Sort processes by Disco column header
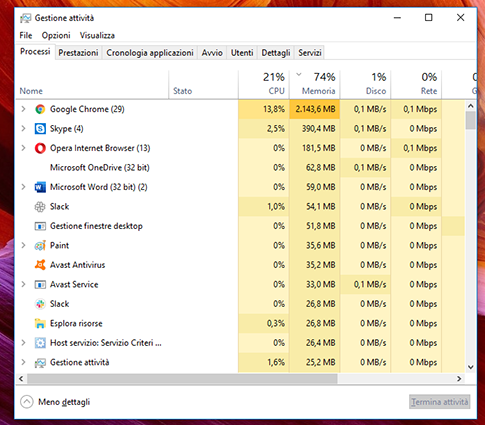Screen dimensions: 485x425 (365, 85)
